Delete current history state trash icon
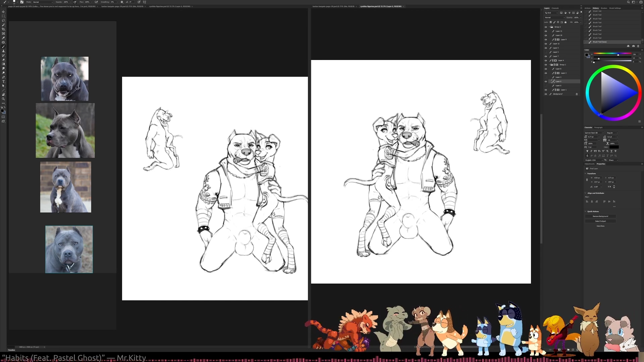644x362 pixels. click(x=638, y=46)
